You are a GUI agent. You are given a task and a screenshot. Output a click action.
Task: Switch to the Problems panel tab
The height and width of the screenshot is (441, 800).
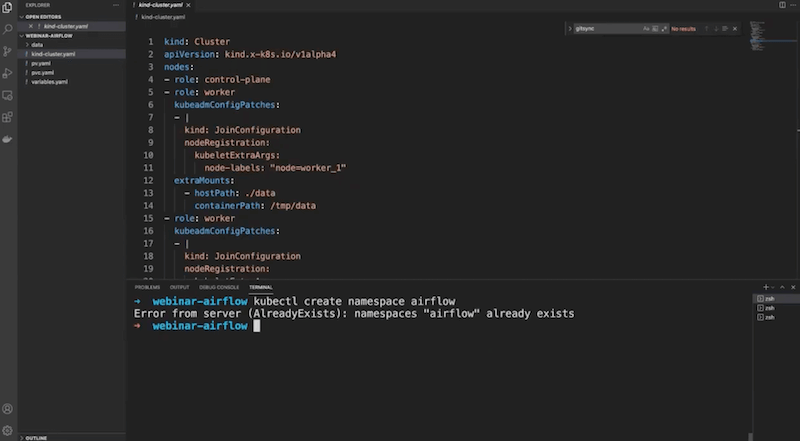point(147,287)
